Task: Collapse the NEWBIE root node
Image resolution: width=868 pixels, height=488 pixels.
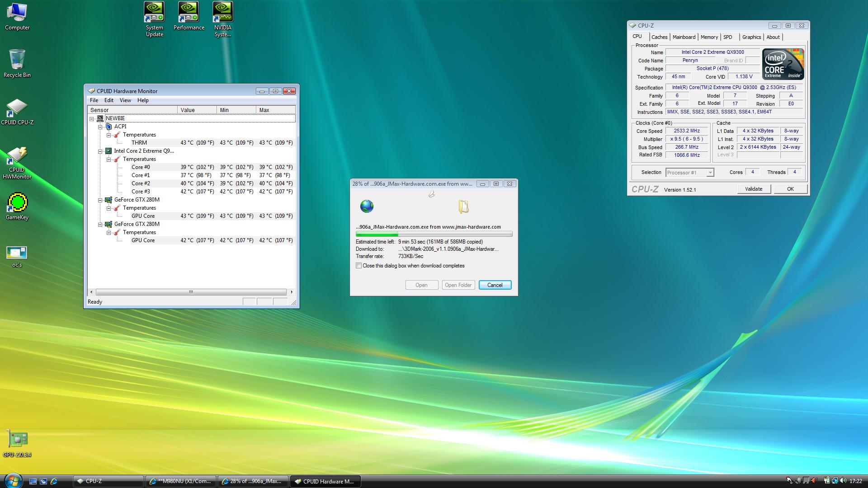Action: tap(91, 119)
